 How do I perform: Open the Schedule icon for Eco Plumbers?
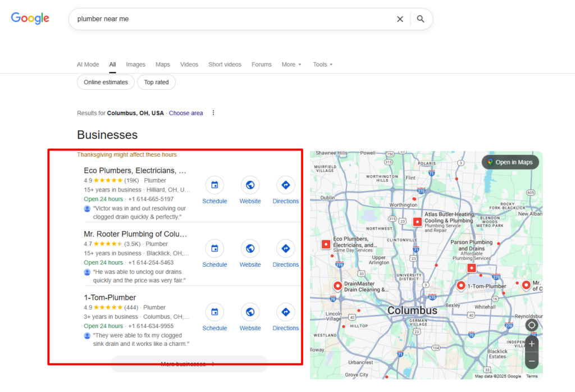(x=215, y=185)
